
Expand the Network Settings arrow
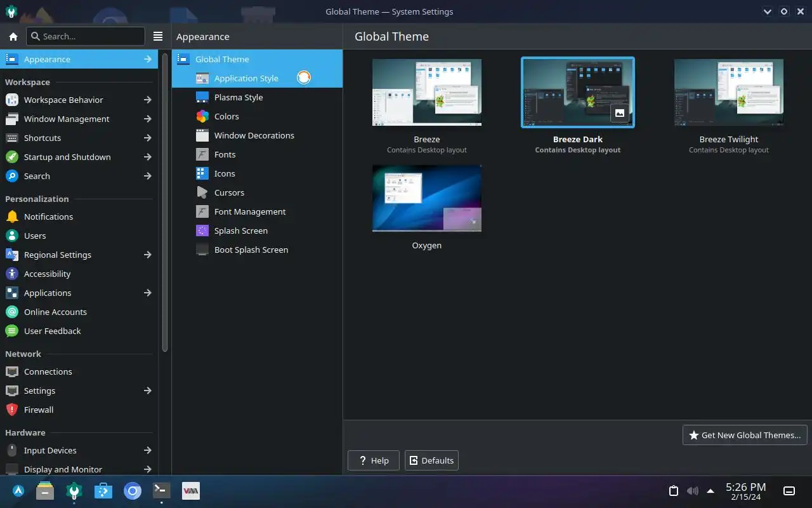(x=147, y=391)
